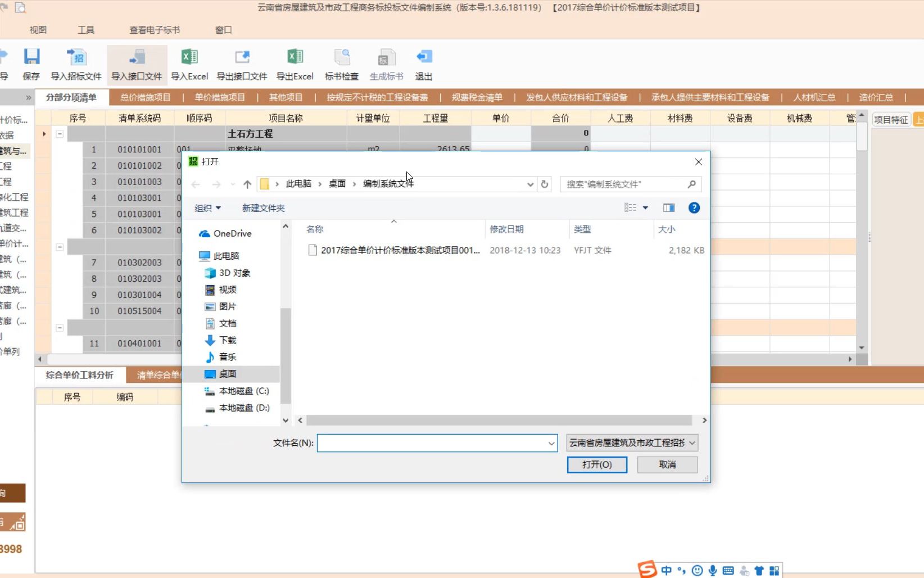The image size is (924, 578).
Task: Click the 文件名 input field
Action: 437,443
